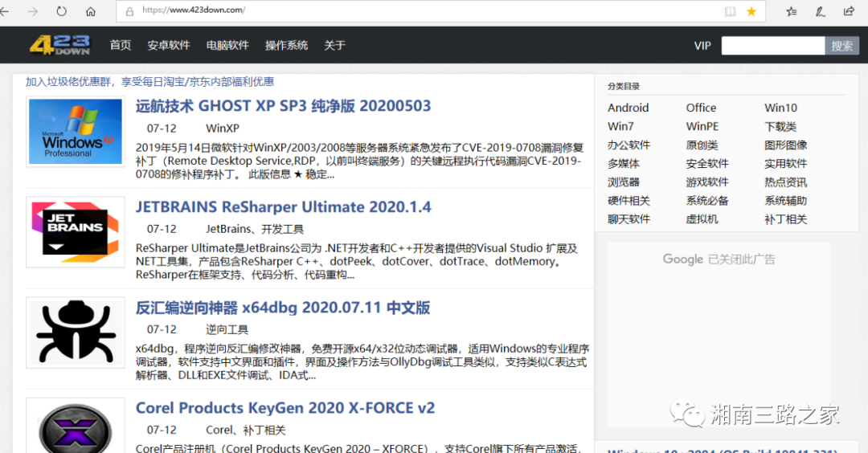Open reading view book icon
Viewport: 868px width, 453px height.
click(x=730, y=11)
